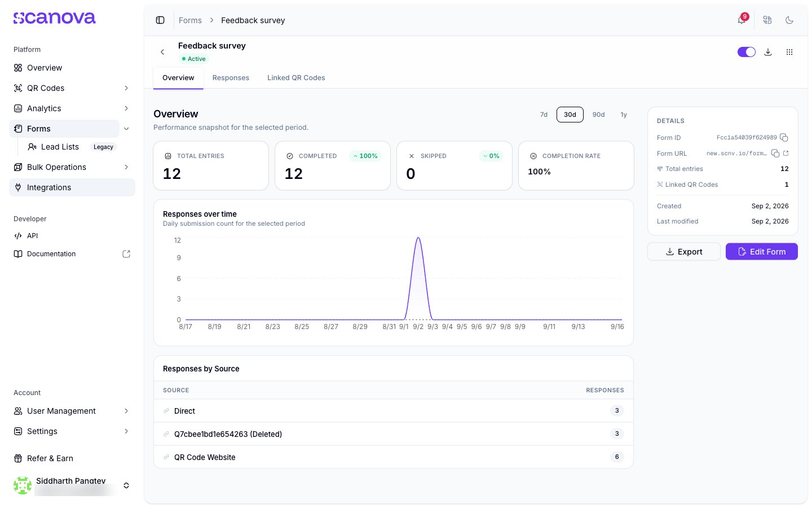Collapse the Forms submenu chevron
The height and width of the screenshot is (508, 812).
tap(126, 129)
